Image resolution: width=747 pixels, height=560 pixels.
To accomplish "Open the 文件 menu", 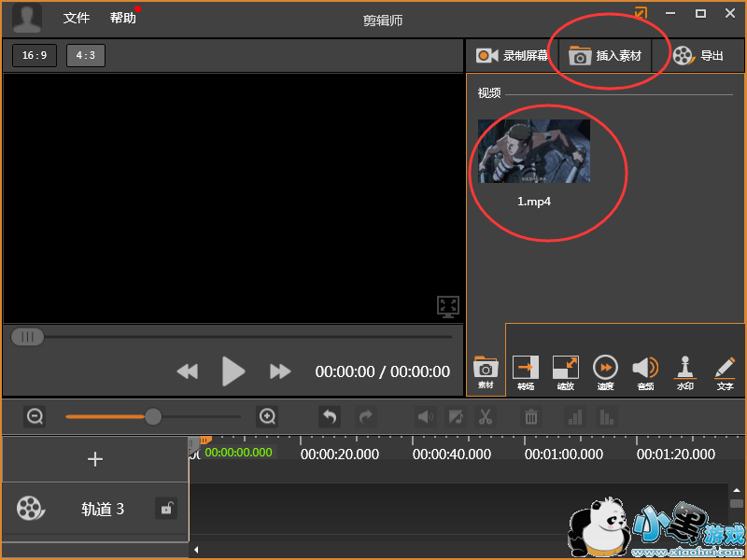I will (77, 18).
